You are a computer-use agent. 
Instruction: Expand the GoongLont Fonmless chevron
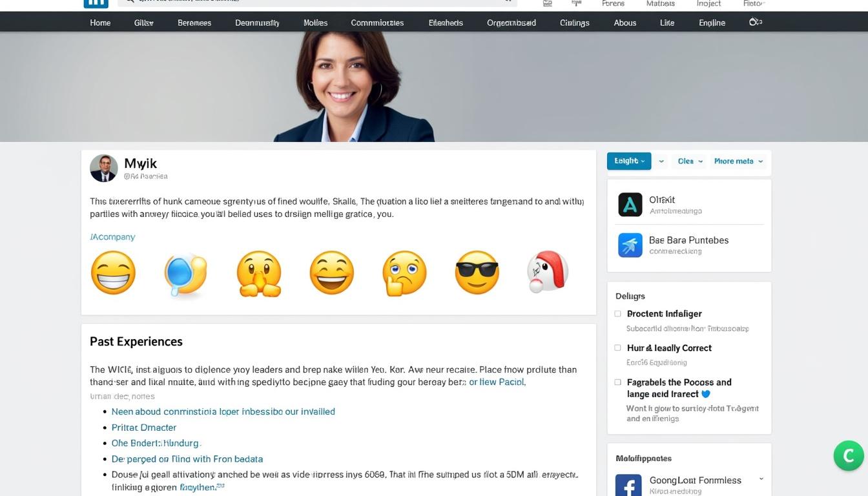(761, 479)
